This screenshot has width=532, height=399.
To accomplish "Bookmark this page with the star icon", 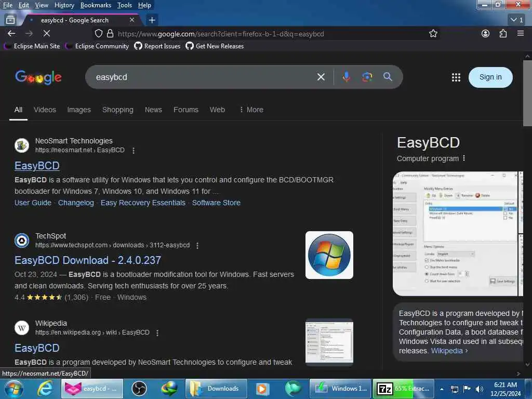I will coord(433,34).
